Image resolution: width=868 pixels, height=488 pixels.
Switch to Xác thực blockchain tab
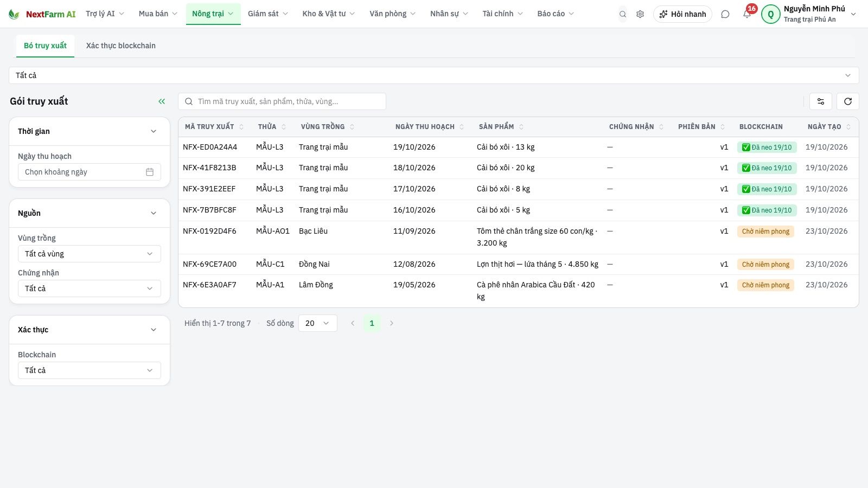120,46
